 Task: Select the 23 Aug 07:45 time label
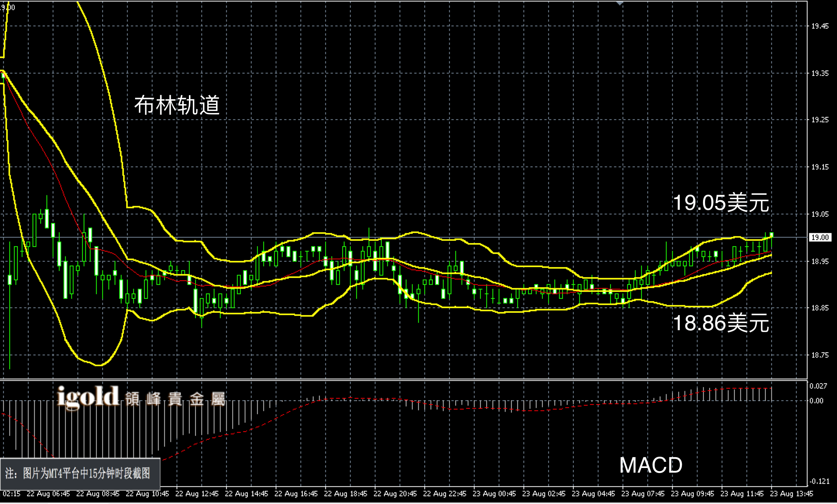(x=643, y=494)
